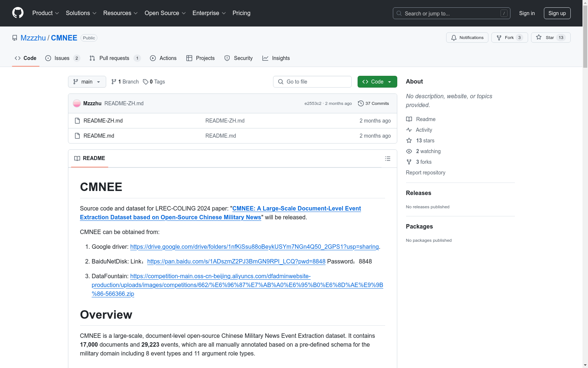Select the Code tab
The height and width of the screenshot is (368, 588).
26,58
